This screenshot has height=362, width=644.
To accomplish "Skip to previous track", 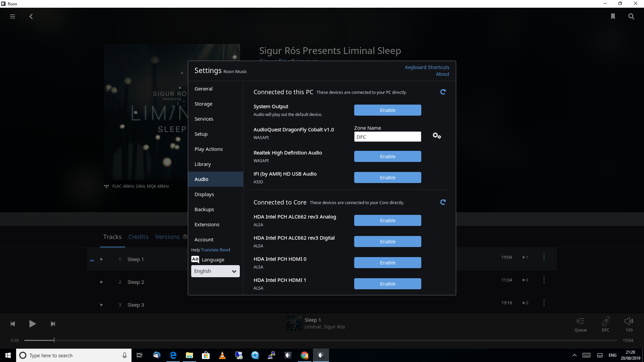I will point(13,324).
